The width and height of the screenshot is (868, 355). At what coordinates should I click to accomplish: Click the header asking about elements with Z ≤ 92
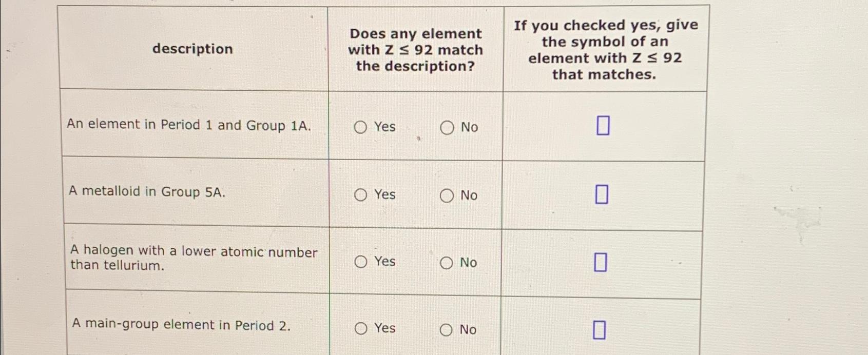click(415, 50)
